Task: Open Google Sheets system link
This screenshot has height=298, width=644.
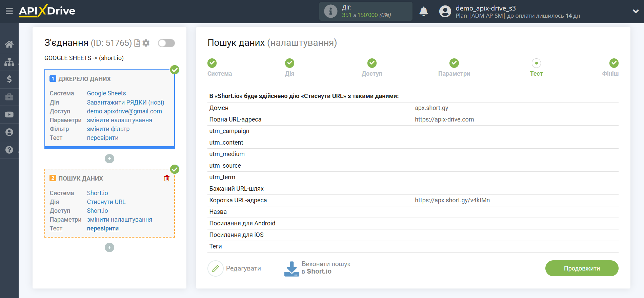Action: 106,93
